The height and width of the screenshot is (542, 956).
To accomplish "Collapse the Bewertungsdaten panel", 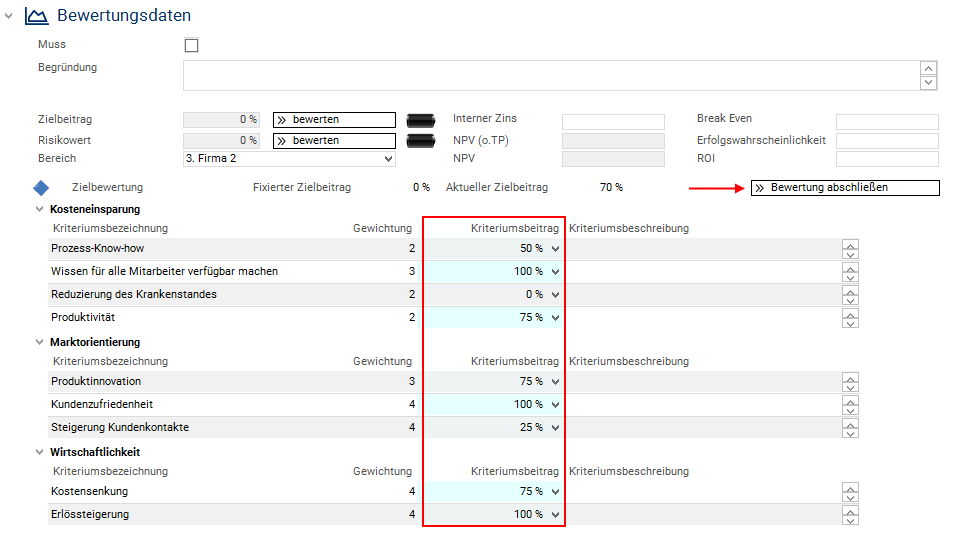I will pyautogui.click(x=9, y=16).
